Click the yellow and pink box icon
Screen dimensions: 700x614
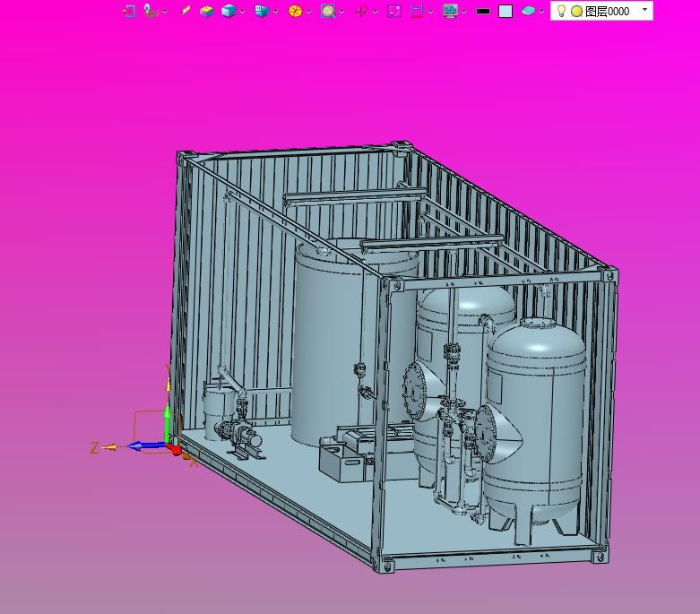206,11
